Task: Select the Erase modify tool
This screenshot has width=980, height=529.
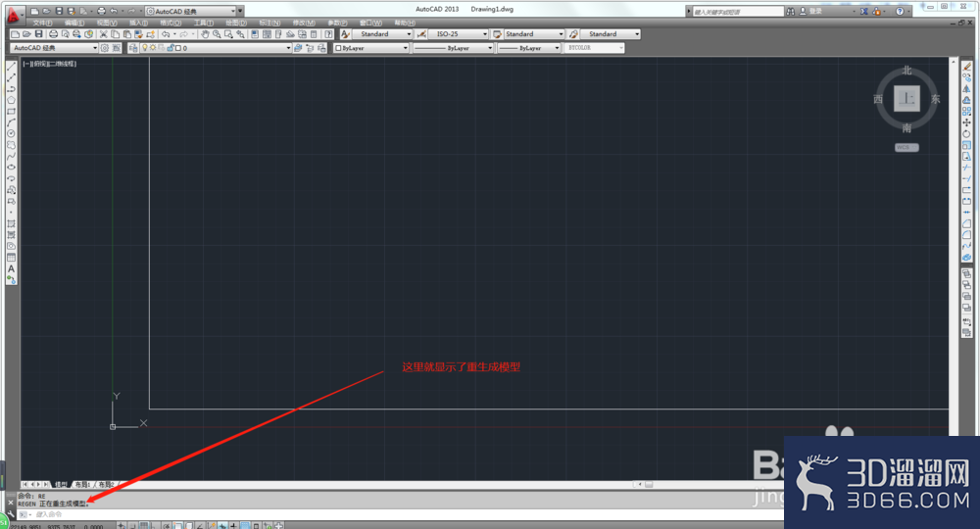Action: click(967, 67)
